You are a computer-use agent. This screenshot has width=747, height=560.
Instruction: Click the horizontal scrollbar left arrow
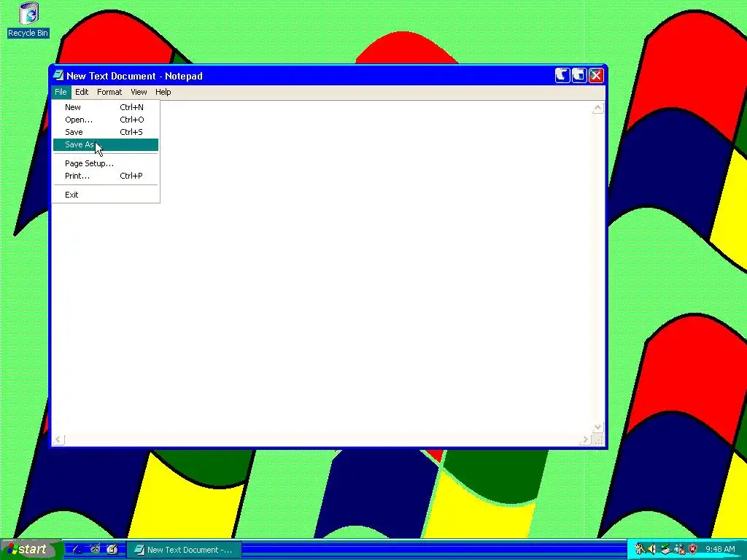point(58,440)
